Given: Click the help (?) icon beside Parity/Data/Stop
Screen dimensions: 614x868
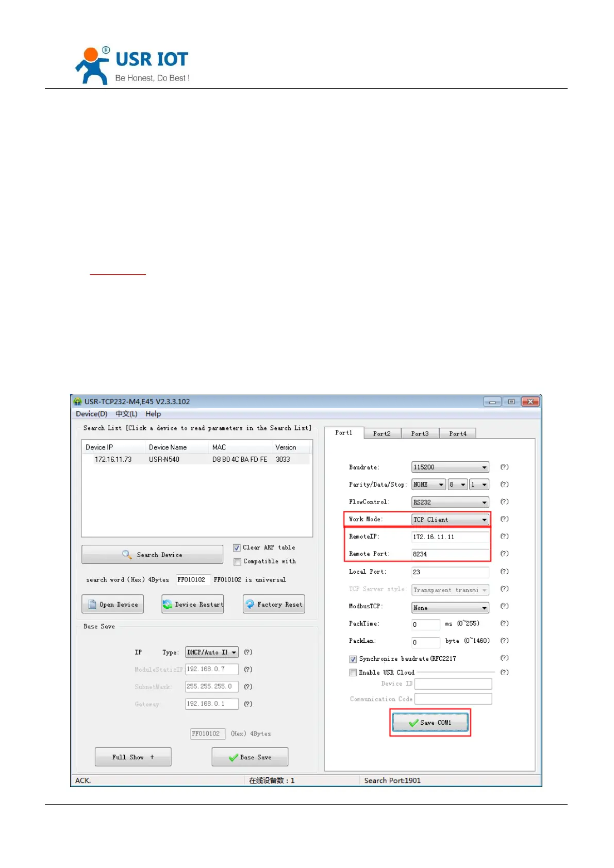Looking at the screenshot, I should pyautogui.click(x=504, y=485).
